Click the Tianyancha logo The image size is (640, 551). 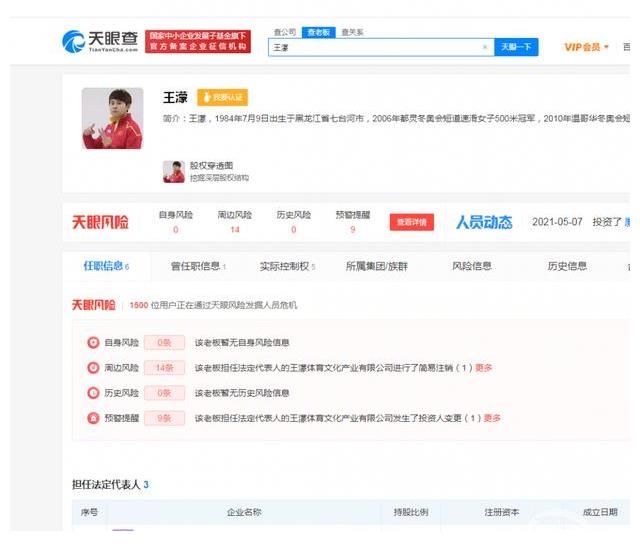tap(100, 41)
